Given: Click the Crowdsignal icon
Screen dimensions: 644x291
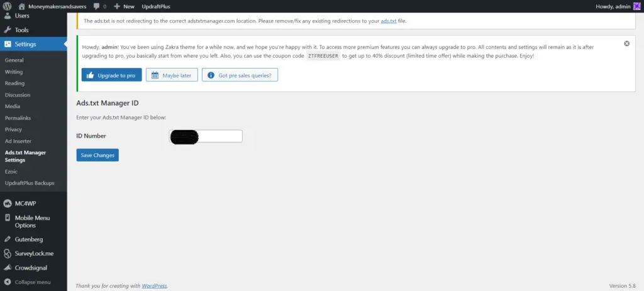Looking at the screenshot, I should (x=7, y=268).
